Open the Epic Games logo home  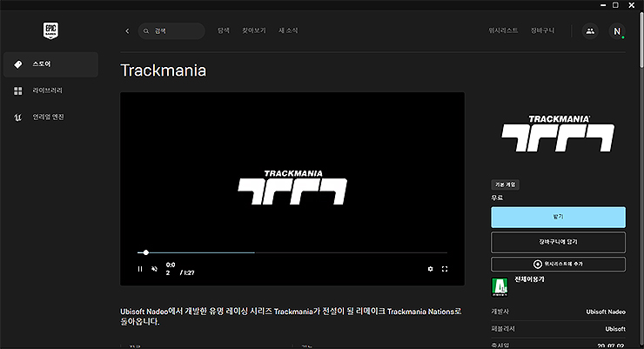click(51, 30)
